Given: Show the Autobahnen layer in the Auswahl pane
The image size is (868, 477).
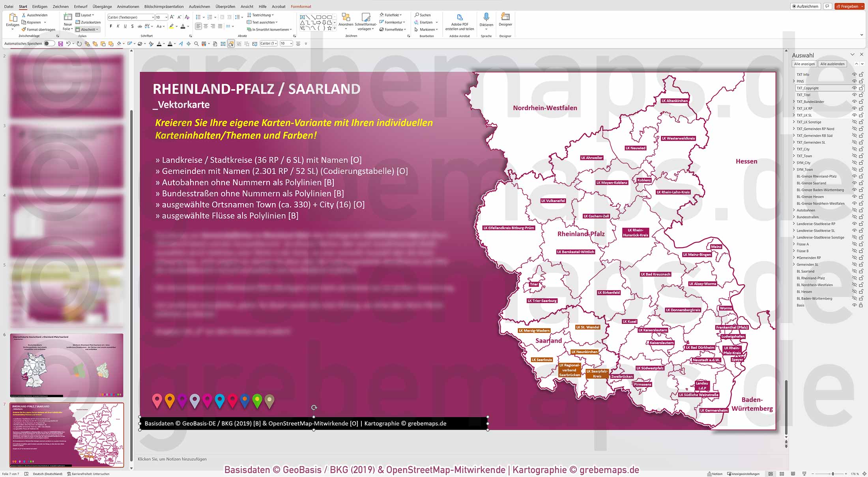Looking at the screenshot, I should (x=854, y=210).
